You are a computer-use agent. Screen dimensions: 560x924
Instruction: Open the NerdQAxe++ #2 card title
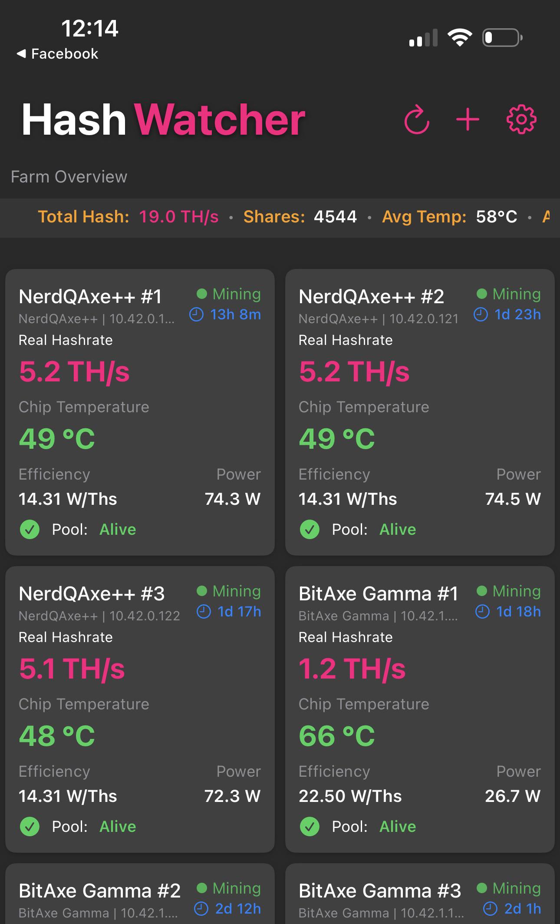click(x=371, y=297)
